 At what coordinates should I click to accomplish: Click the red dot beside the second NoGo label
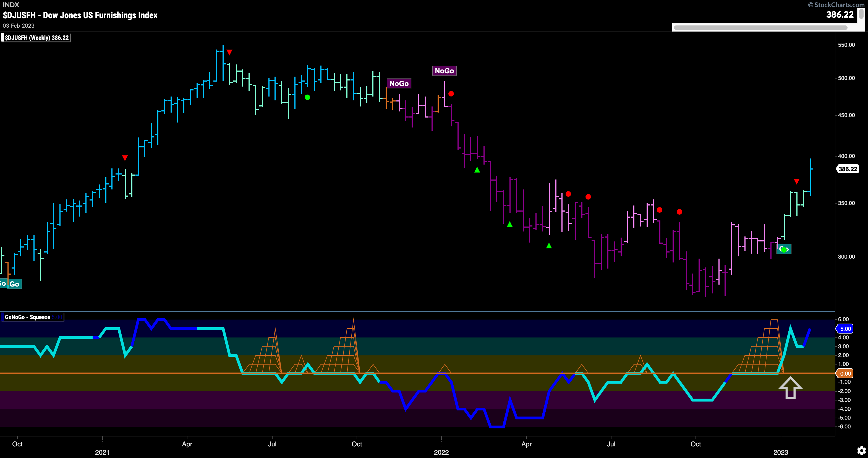451,94
